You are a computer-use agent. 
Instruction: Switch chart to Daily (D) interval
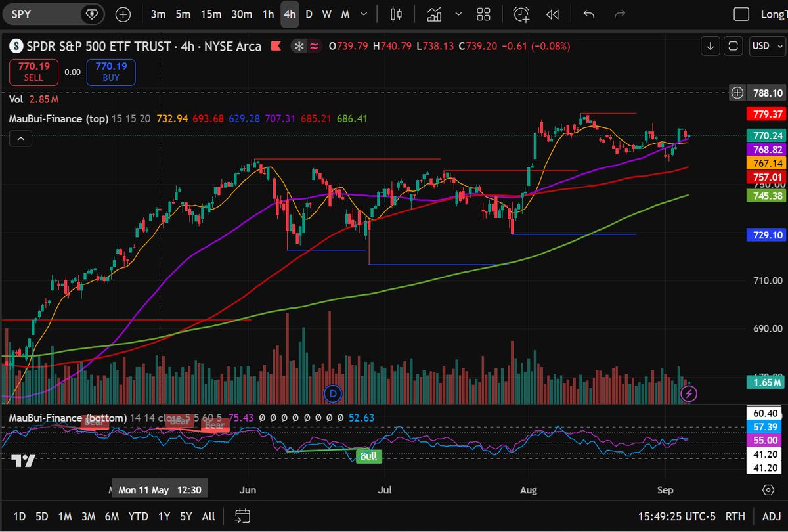(309, 14)
